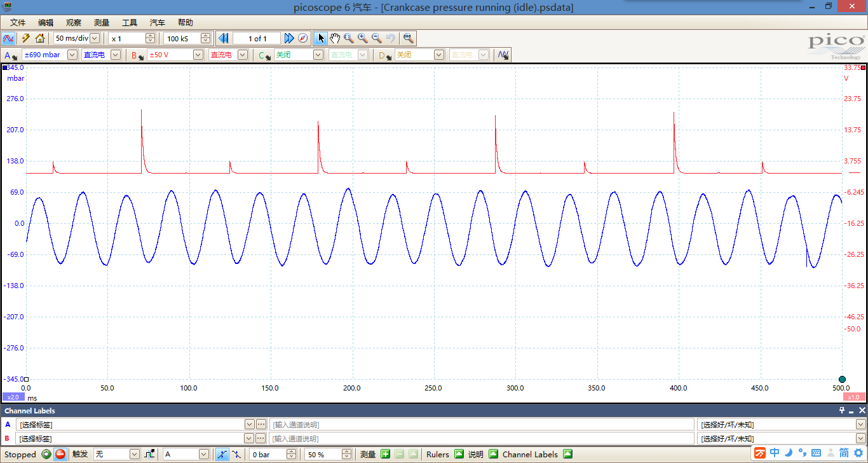868x463 pixels.
Task: Open Channel A ±690 mbar range dropdown
Action: pos(72,55)
